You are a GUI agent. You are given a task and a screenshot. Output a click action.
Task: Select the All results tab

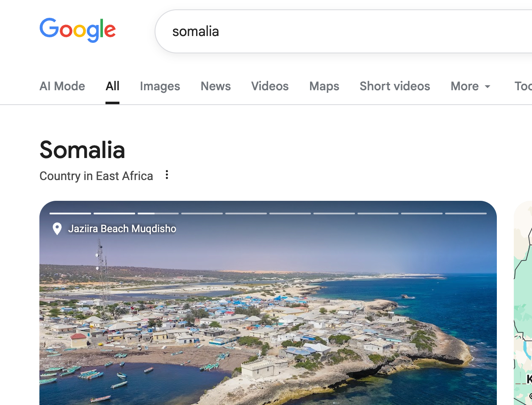tap(112, 86)
